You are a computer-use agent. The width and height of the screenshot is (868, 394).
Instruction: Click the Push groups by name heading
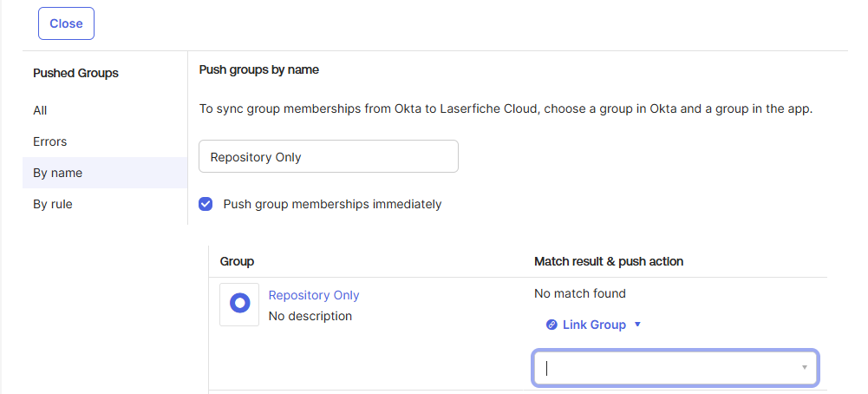click(259, 69)
